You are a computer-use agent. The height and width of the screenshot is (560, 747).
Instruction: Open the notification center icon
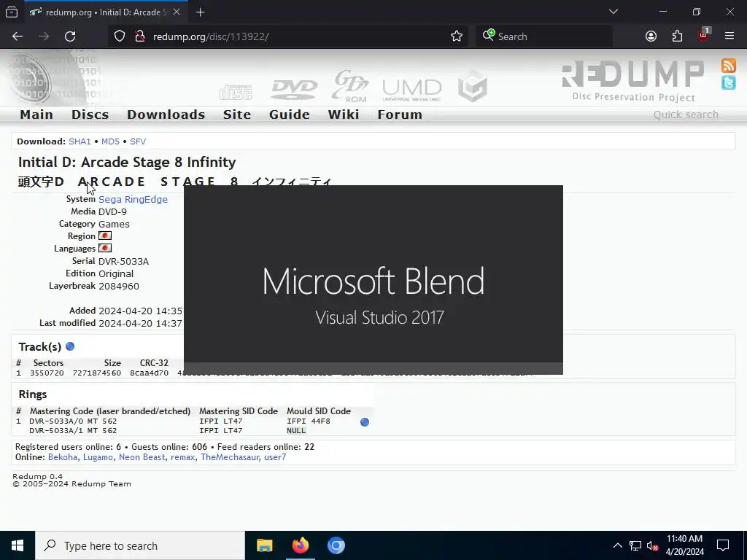tap(723, 545)
